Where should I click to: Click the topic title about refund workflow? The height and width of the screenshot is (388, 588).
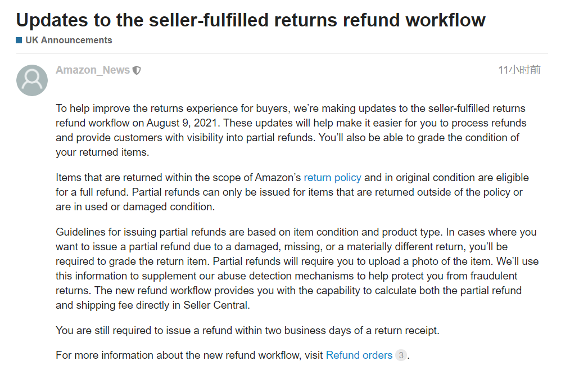pyautogui.click(x=251, y=20)
